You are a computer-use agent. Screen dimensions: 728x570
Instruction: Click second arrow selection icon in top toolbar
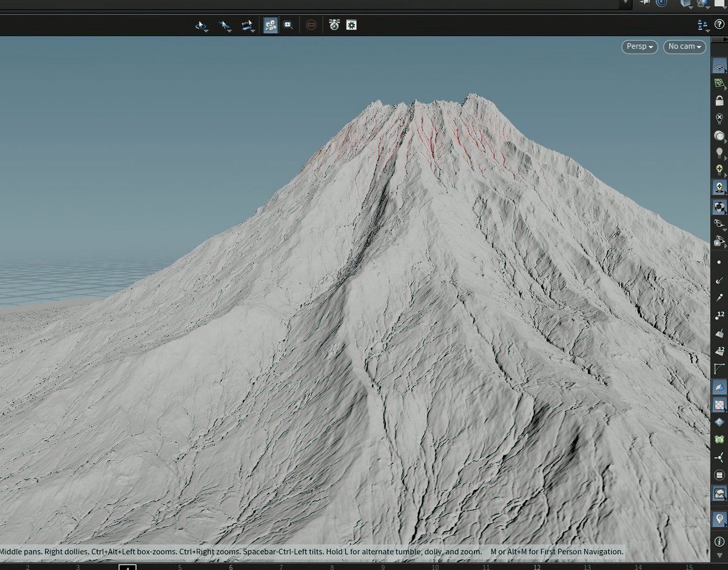[224, 25]
